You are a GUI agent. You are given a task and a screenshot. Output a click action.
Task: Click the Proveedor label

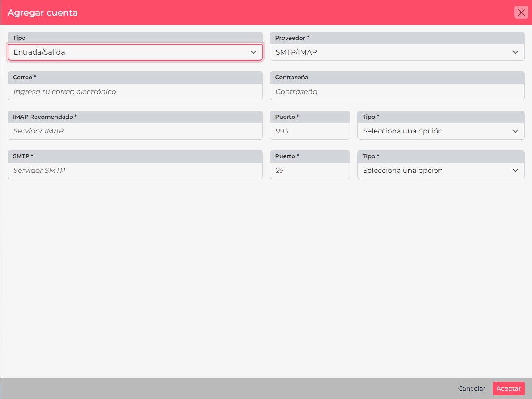pyautogui.click(x=292, y=38)
